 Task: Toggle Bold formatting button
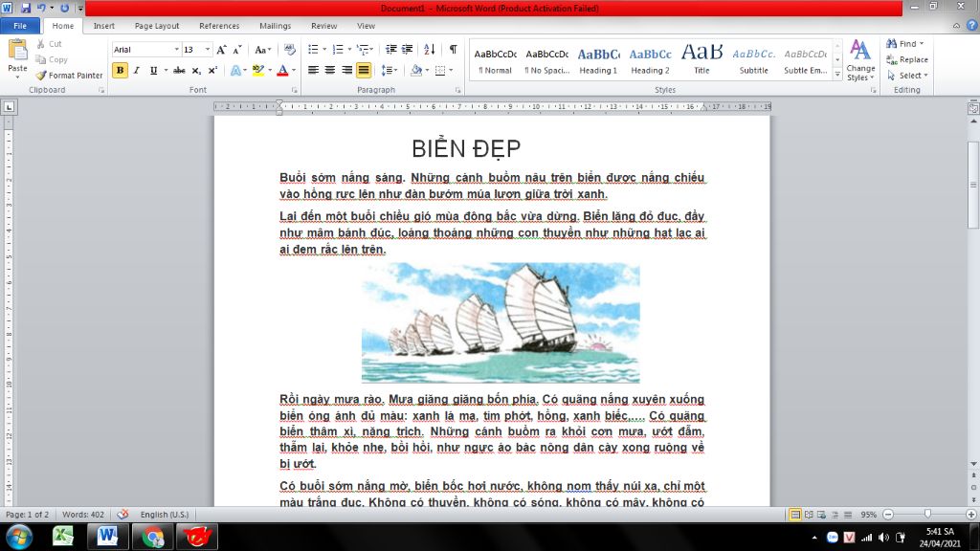coord(120,70)
